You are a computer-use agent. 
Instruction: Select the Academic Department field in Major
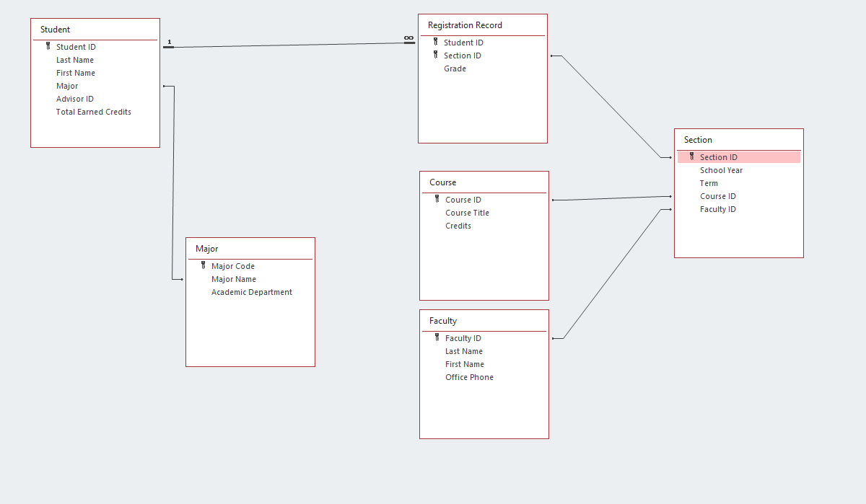pyautogui.click(x=251, y=292)
